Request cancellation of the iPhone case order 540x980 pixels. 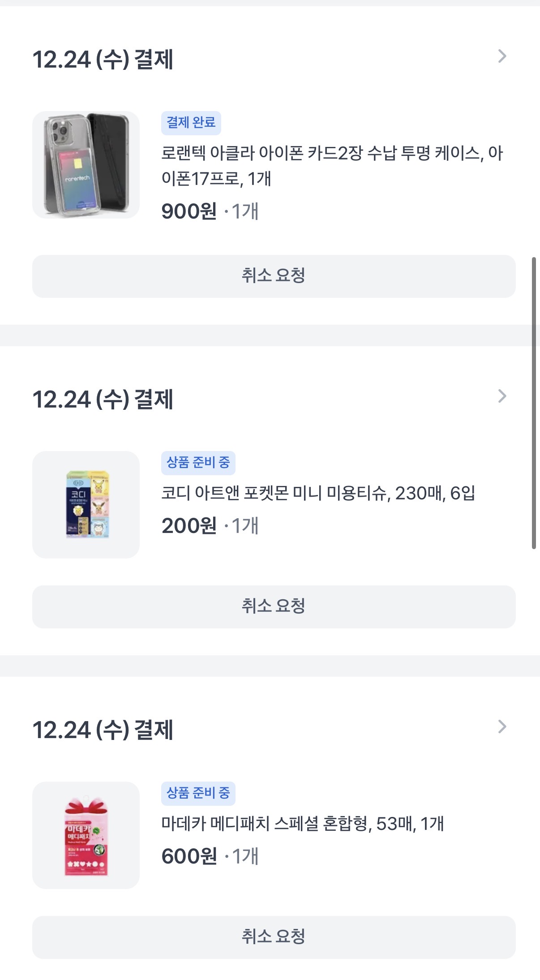tap(274, 276)
